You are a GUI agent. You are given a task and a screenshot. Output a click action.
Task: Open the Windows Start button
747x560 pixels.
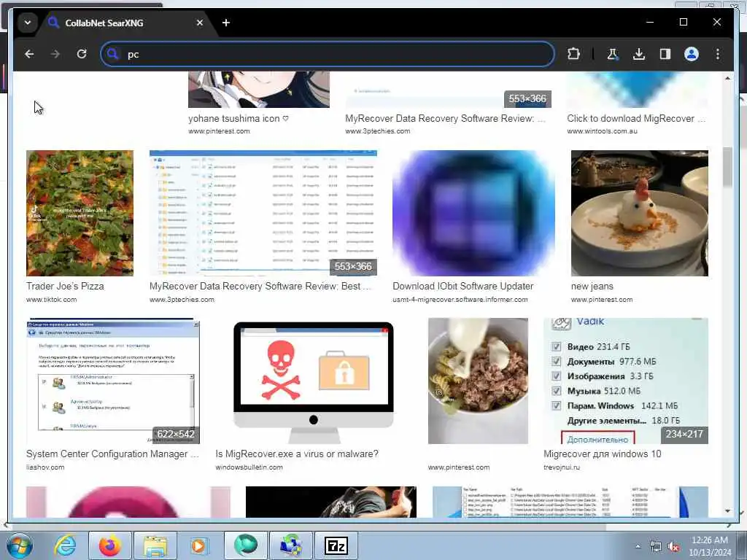click(x=18, y=545)
